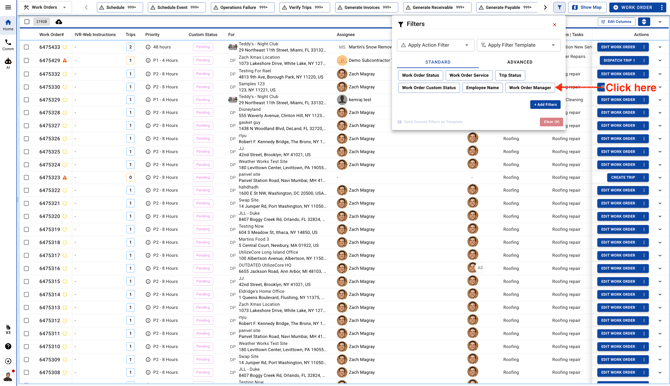Click the Work Order Manager filter chip

(530, 88)
